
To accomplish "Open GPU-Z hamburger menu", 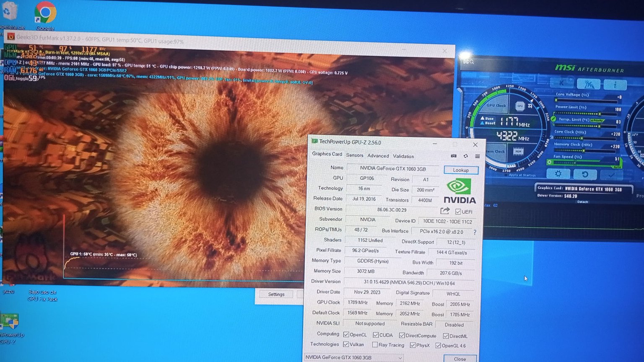I will point(477,156).
